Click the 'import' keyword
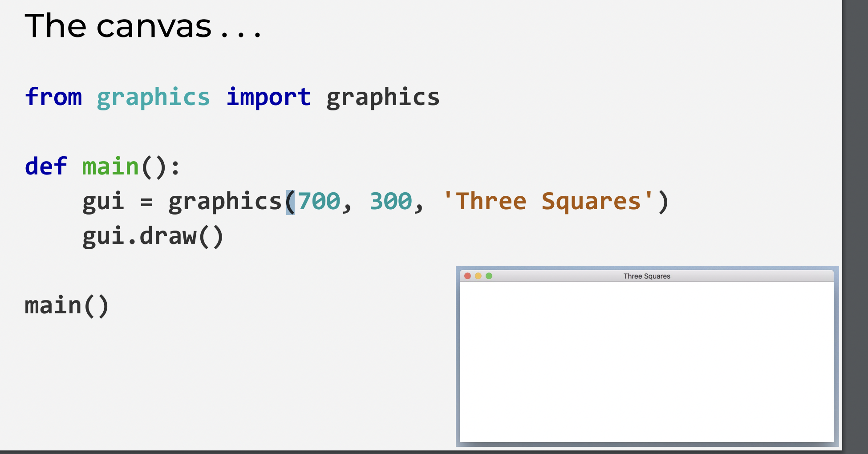 point(268,98)
